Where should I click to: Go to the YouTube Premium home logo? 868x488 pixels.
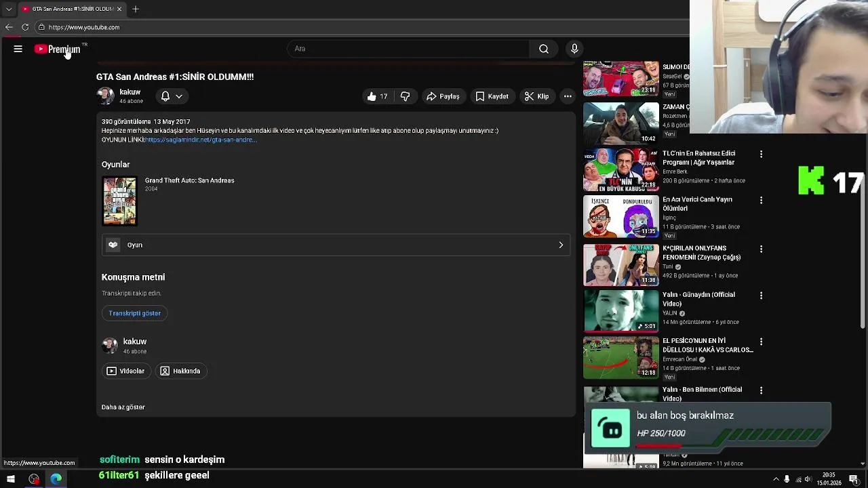tap(58, 49)
